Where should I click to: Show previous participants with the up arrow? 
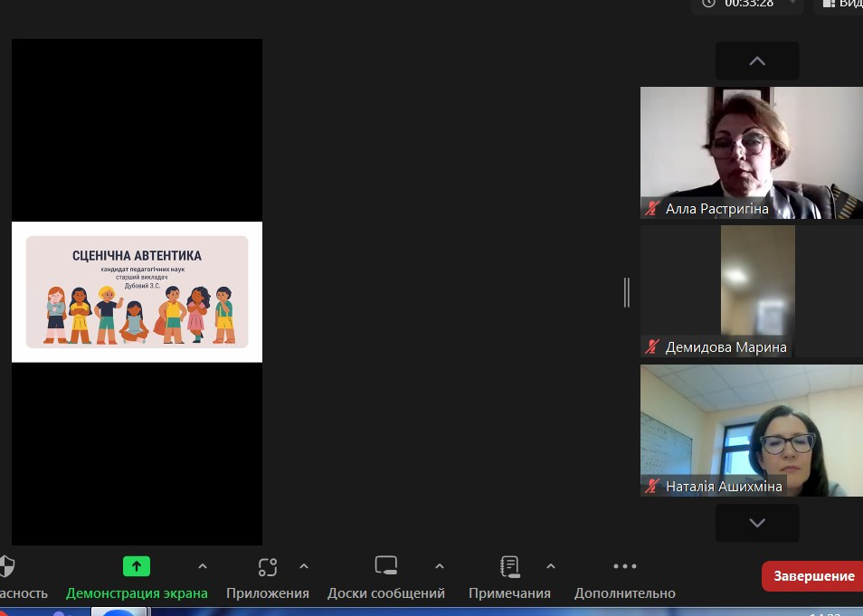[757, 62]
